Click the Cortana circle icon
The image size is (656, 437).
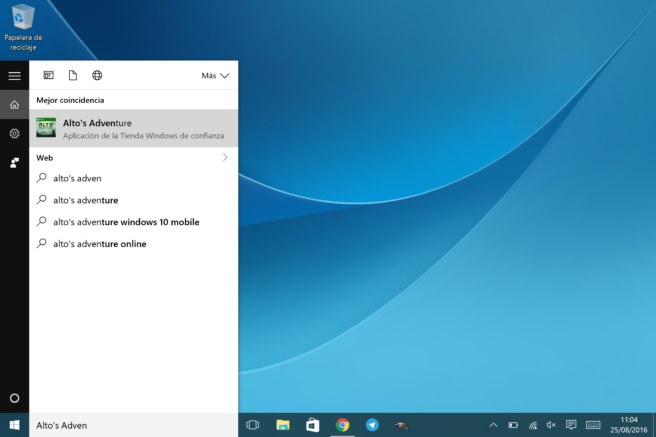[x=15, y=398]
